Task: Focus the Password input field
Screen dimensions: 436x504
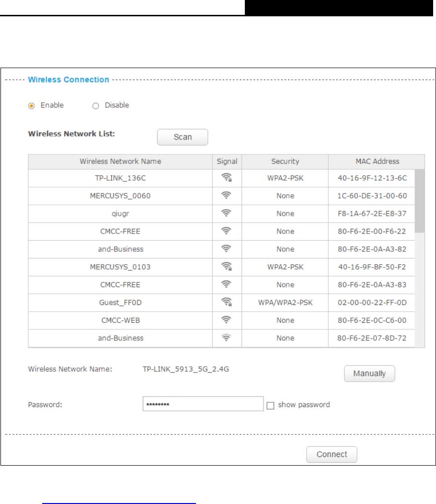Action: pyautogui.click(x=203, y=404)
